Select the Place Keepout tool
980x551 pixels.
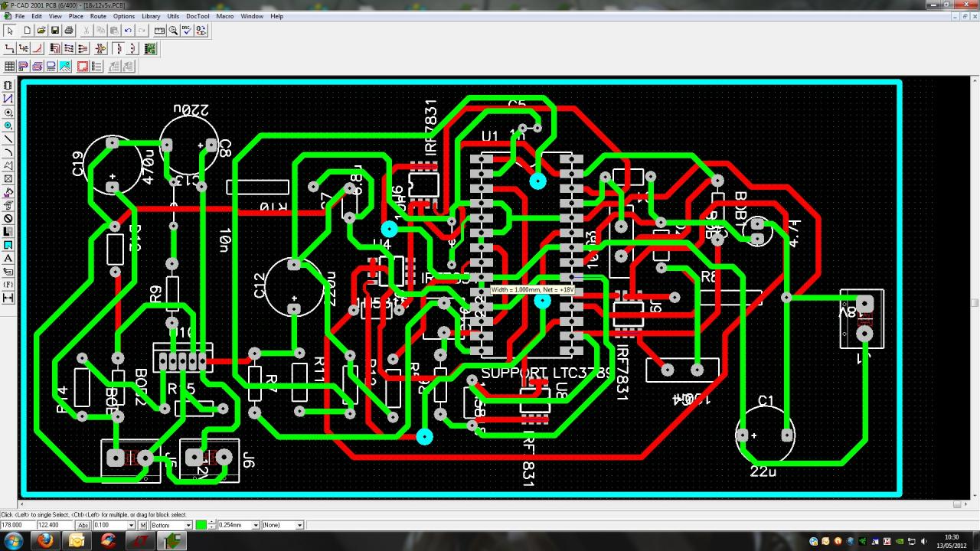(x=8, y=219)
